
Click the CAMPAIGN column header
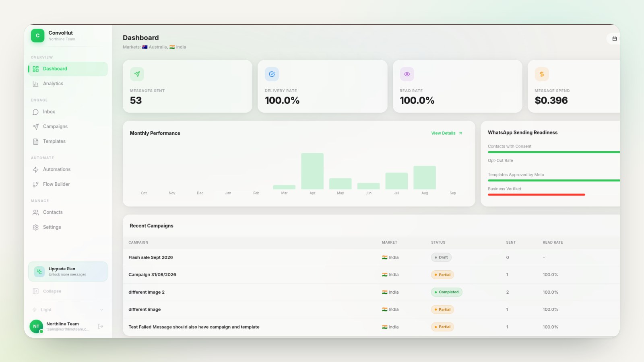138,243
